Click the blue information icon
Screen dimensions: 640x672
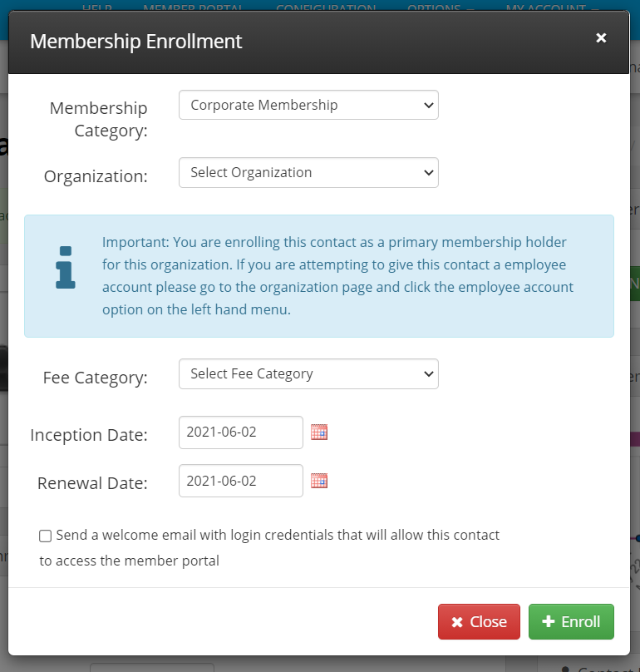(x=66, y=268)
